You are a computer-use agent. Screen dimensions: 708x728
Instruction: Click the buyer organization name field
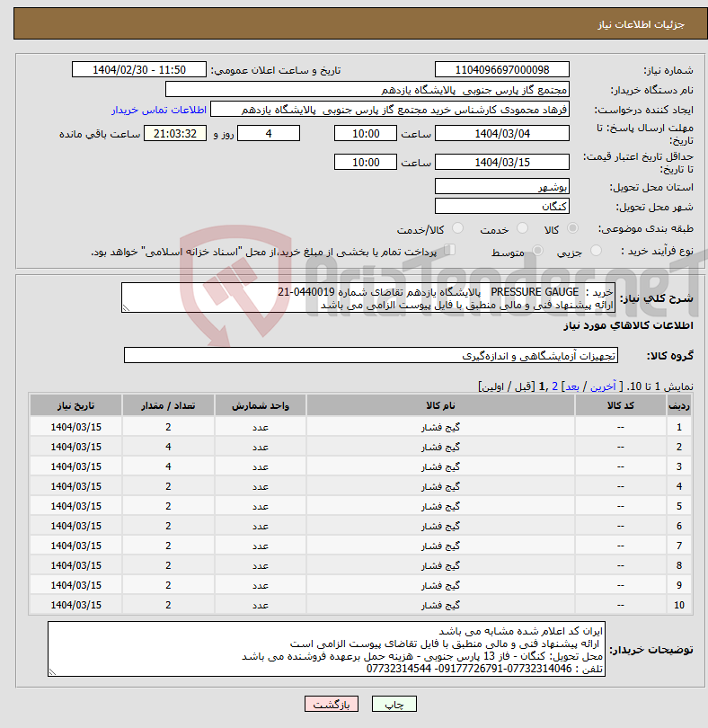[367, 90]
